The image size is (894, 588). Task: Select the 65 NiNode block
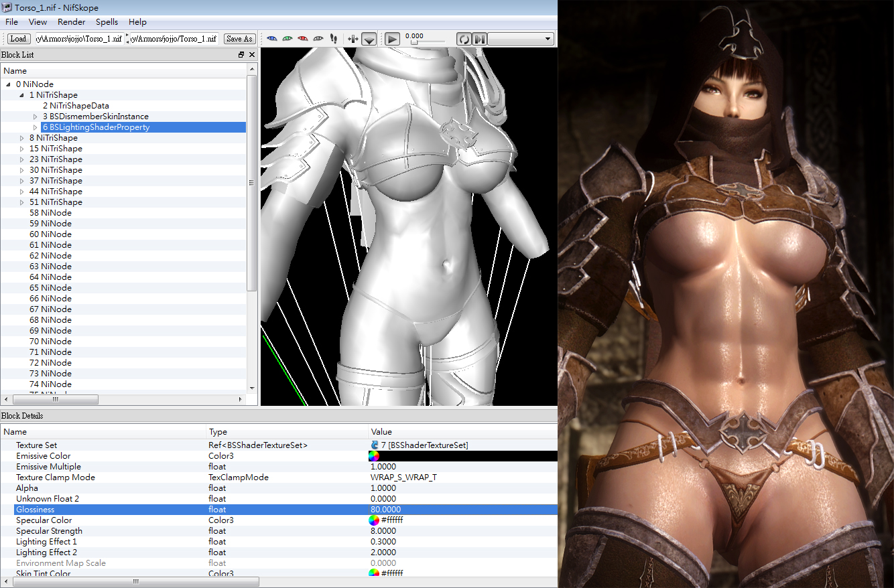[x=50, y=288]
